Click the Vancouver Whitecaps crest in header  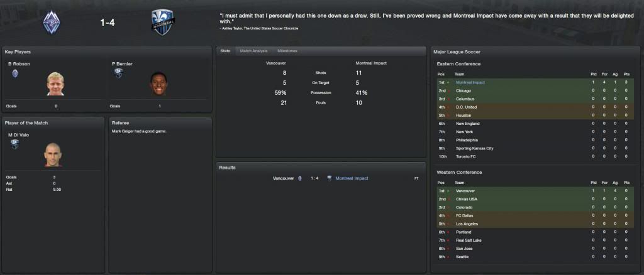point(52,23)
